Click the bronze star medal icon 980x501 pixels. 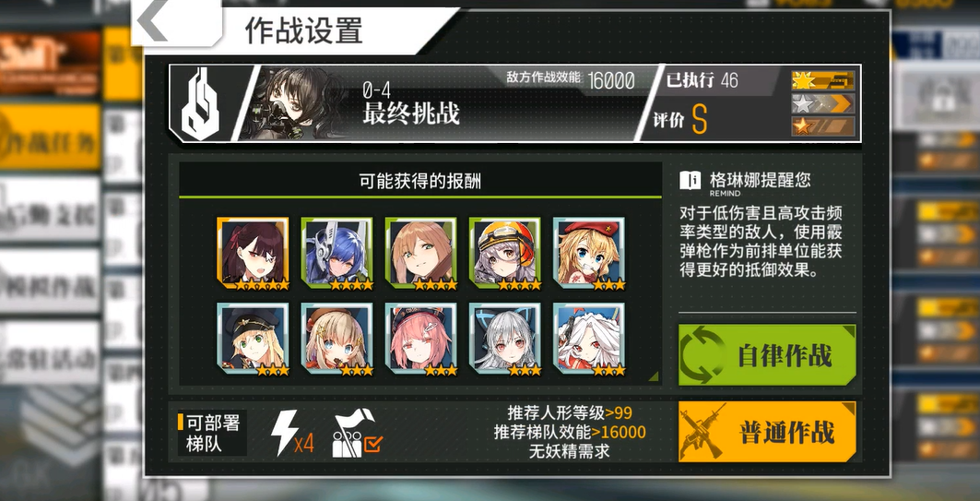823,126
